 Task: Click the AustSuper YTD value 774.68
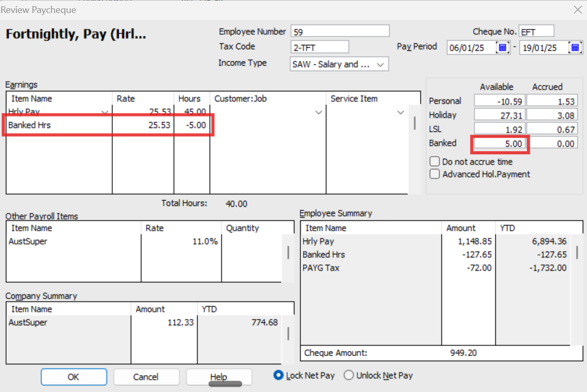(265, 322)
